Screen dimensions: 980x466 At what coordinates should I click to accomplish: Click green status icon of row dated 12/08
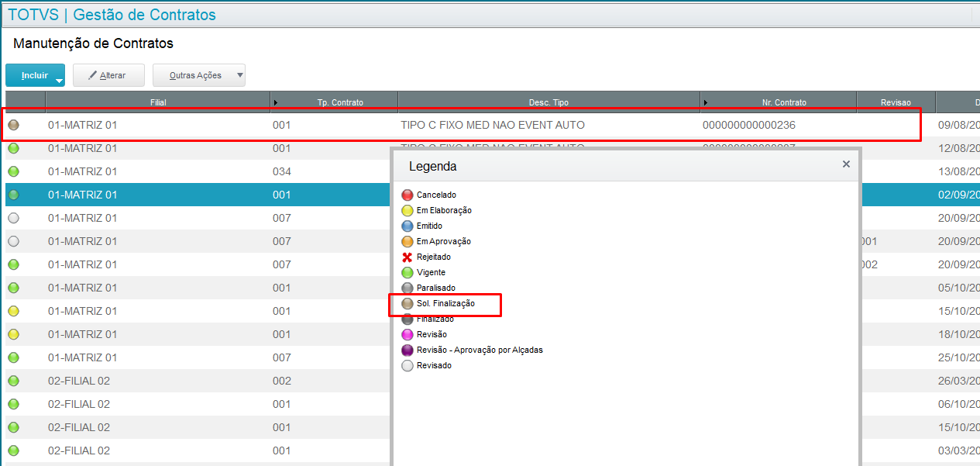coord(13,148)
